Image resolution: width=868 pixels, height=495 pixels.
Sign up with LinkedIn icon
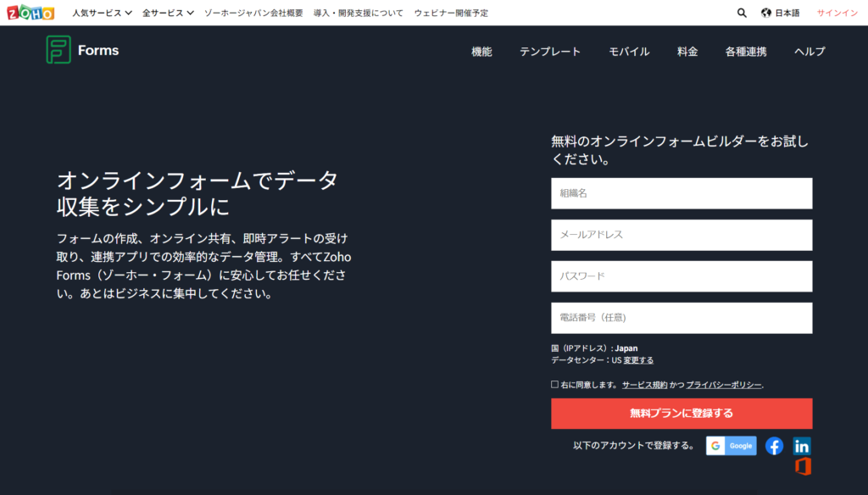click(x=802, y=446)
